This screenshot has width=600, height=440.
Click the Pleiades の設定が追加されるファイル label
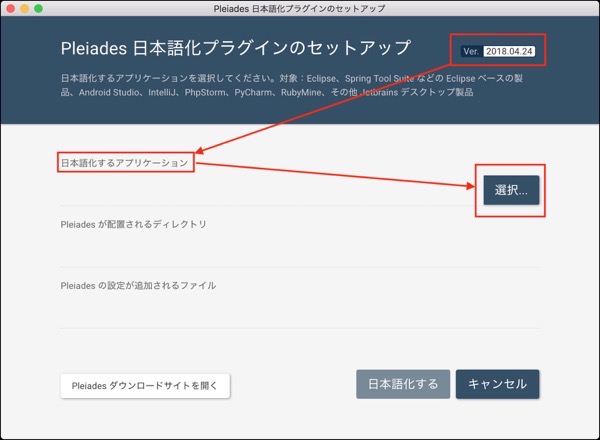138,285
